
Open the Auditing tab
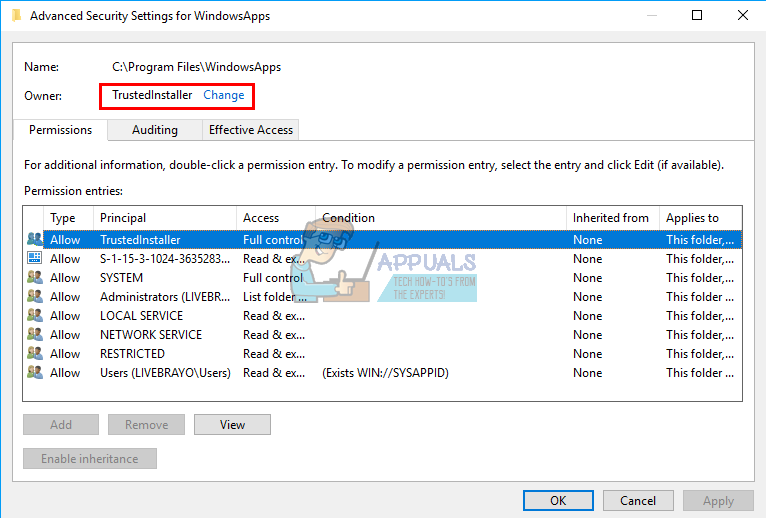(155, 130)
